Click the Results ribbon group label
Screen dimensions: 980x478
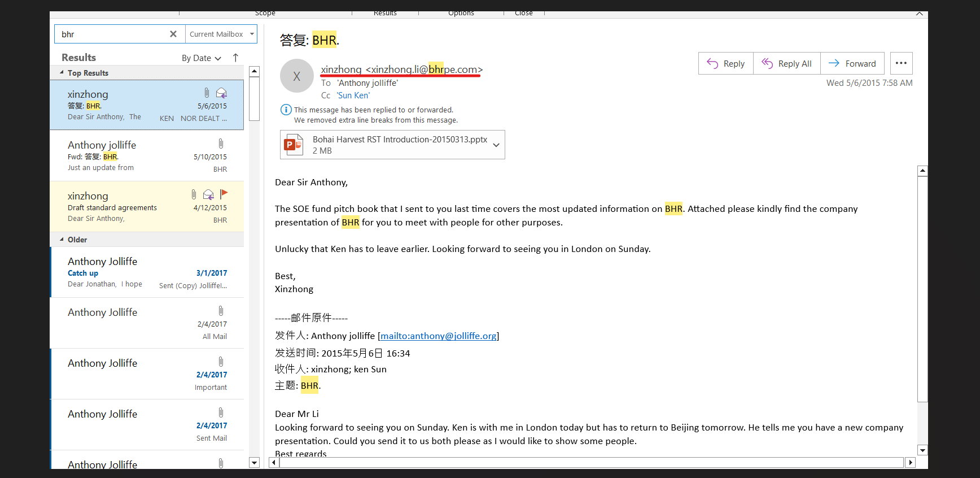click(x=385, y=13)
